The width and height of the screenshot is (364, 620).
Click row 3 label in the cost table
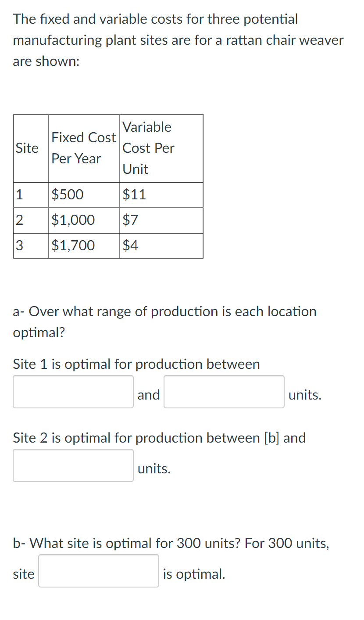(x=18, y=245)
